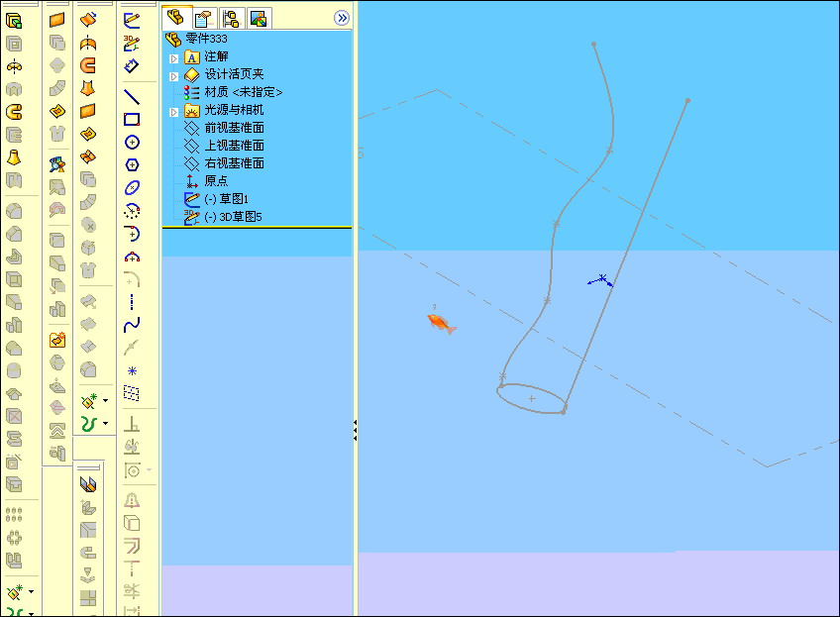Expand the 设计活页夹 node

point(173,76)
